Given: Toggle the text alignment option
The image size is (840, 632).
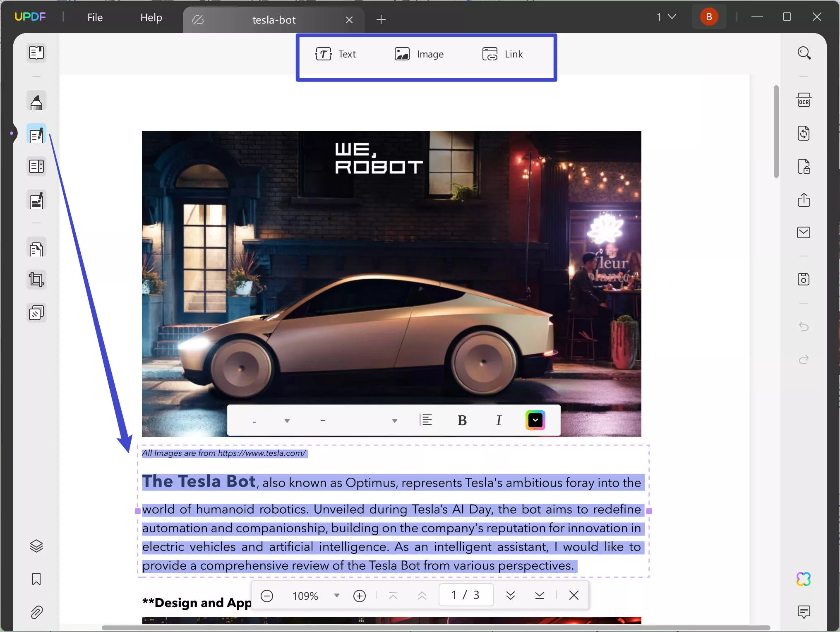Looking at the screenshot, I should pyautogui.click(x=427, y=420).
